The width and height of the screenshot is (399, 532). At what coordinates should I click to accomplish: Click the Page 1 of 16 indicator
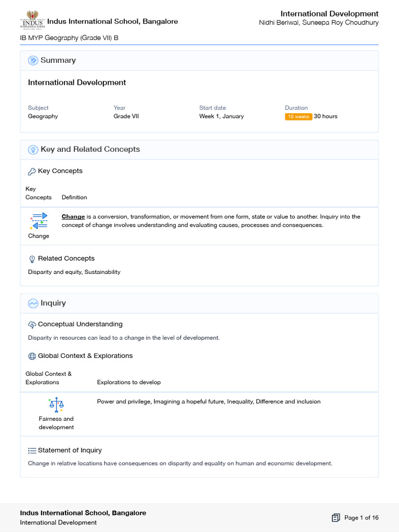(362, 517)
